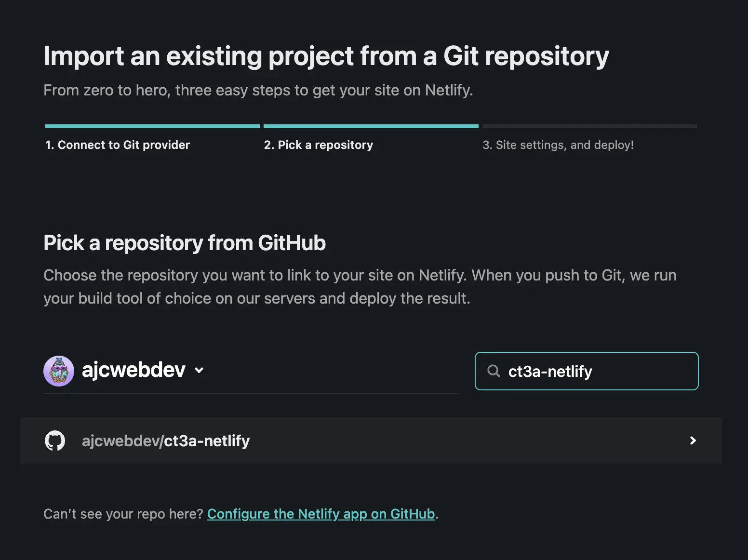Select step 3 Site settings, and deploy
748x560 pixels.
pos(558,145)
